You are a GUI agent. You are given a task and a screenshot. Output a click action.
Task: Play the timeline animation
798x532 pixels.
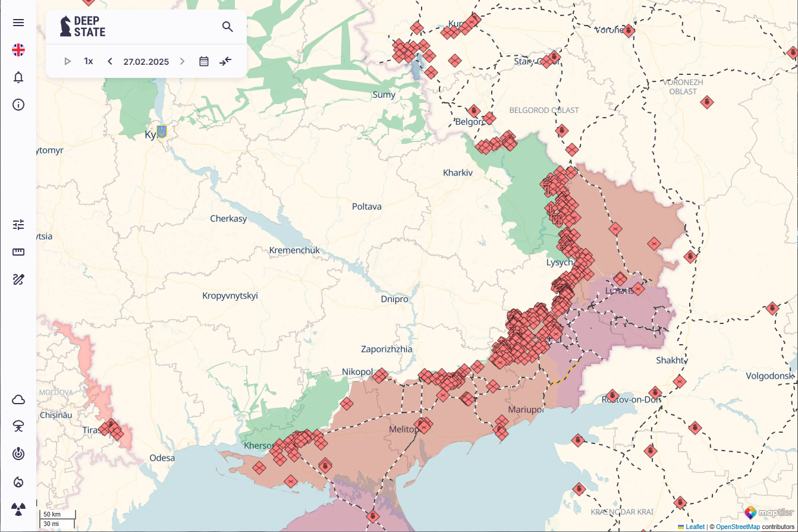pos(67,61)
